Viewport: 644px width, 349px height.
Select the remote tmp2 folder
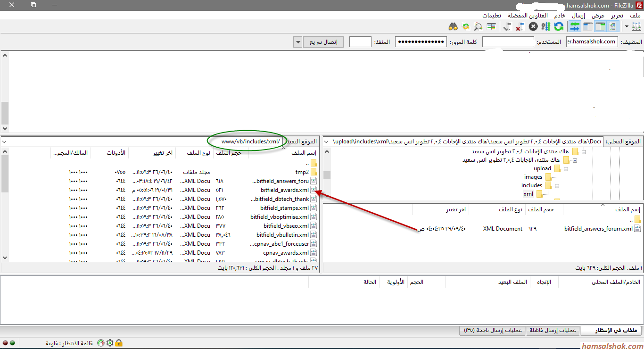pyautogui.click(x=306, y=172)
